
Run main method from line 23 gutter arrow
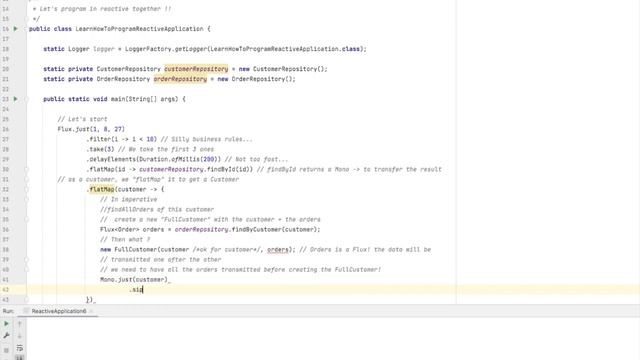[x=16, y=99]
